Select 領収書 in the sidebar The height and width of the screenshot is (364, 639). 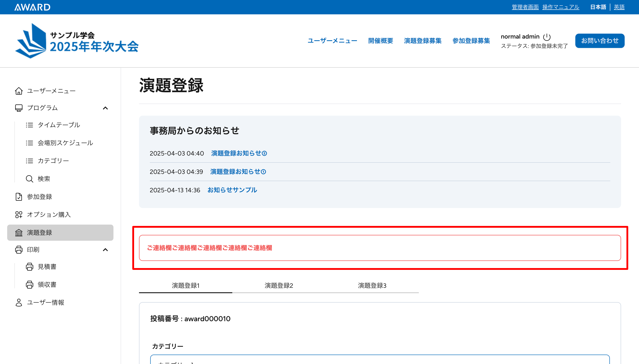point(47,284)
